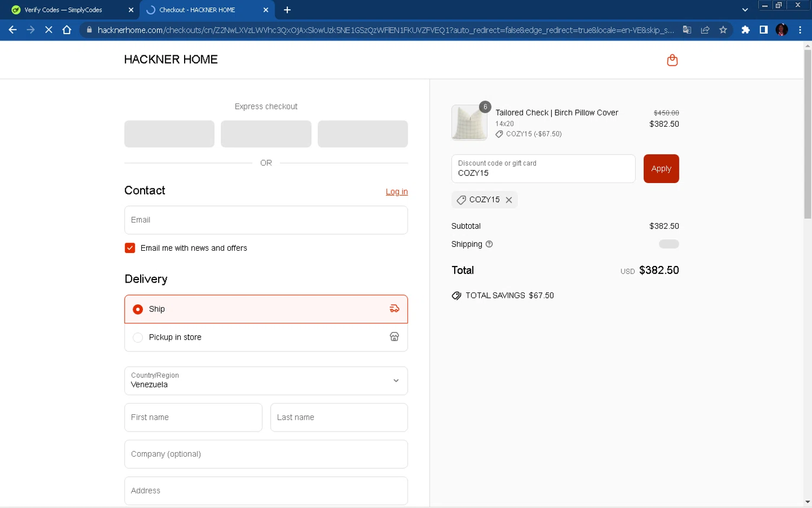Viewport: 812px width, 508px height.
Task: Click the HACKNER HOME store logo
Action: 171,60
